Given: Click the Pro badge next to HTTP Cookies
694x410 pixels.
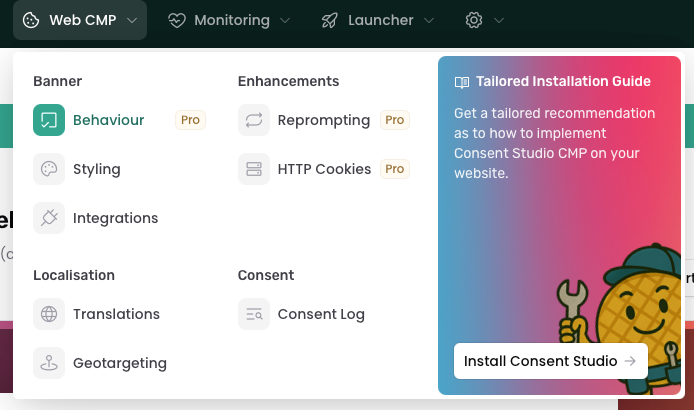Looking at the screenshot, I should [395, 169].
